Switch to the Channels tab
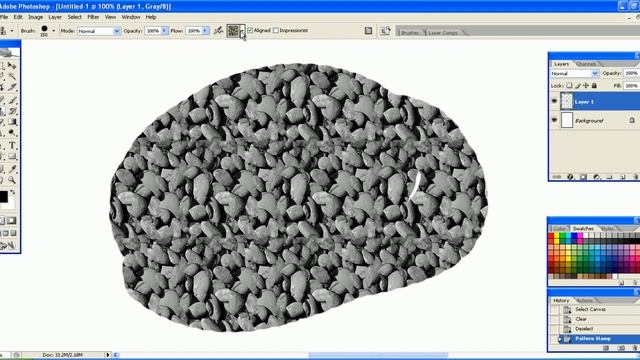The width and height of the screenshot is (640, 360). (x=587, y=64)
